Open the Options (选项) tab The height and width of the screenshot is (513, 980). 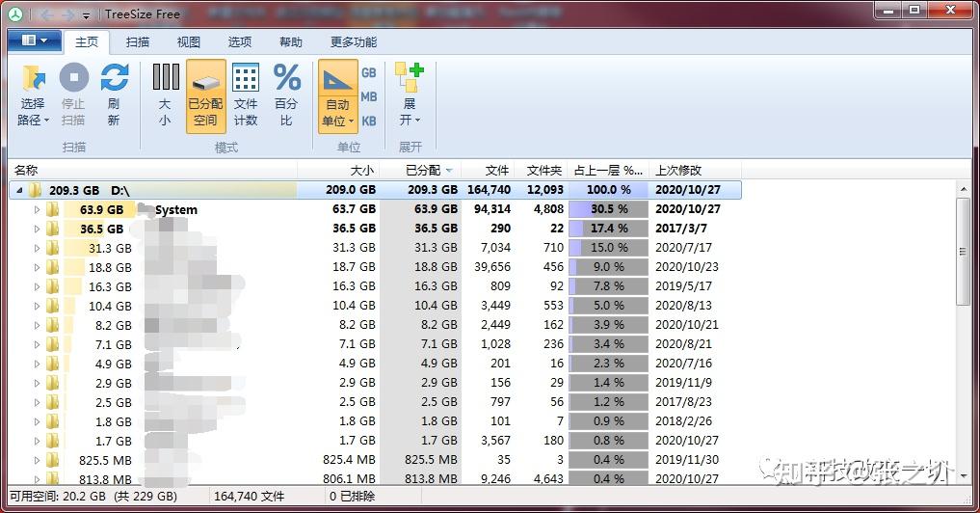(240, 41)
